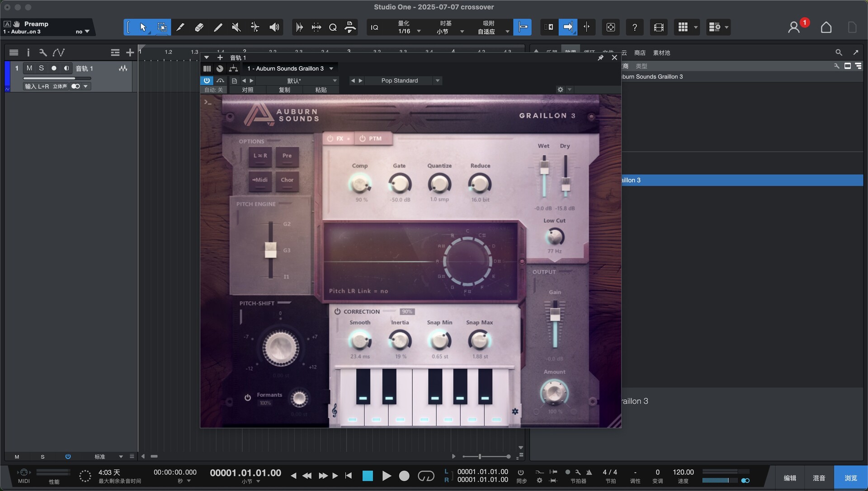The width and height of the screenshot is (868, 491).
Task: Arm record on track 1
Action: [54, 68]
